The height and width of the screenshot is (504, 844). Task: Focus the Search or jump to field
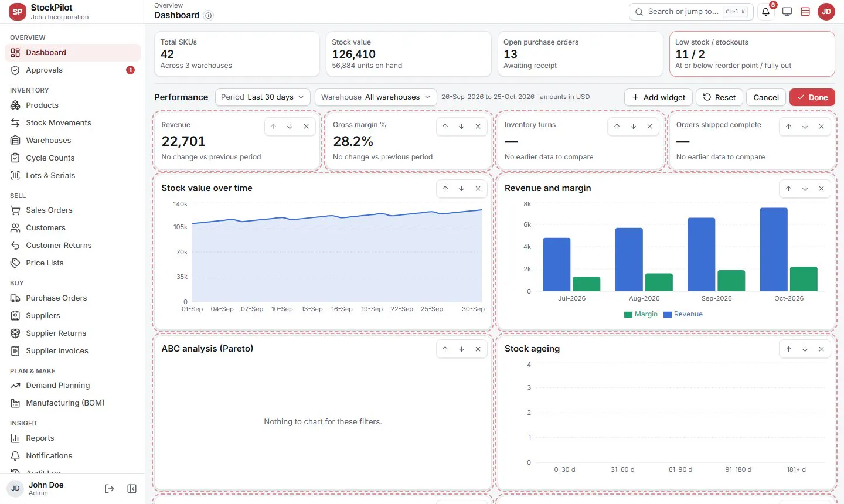pos(691,12)
